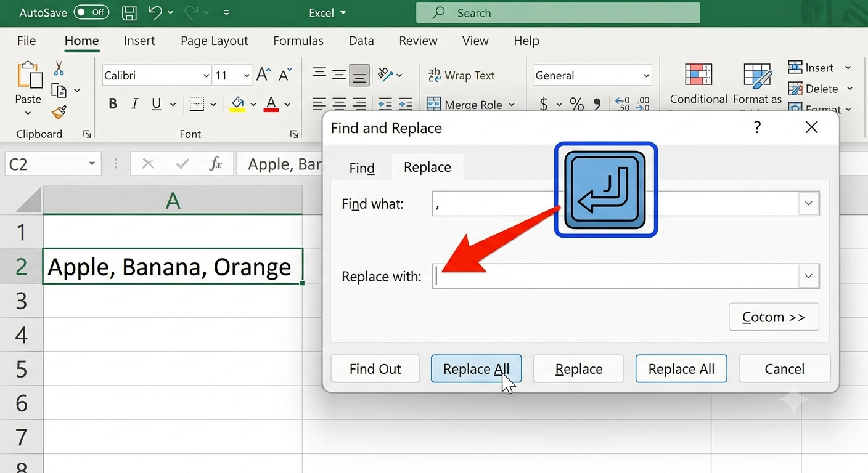Click the single Replace button
Image resolution: width=868 pixels, height=473 pixels.
pos(578,369)
